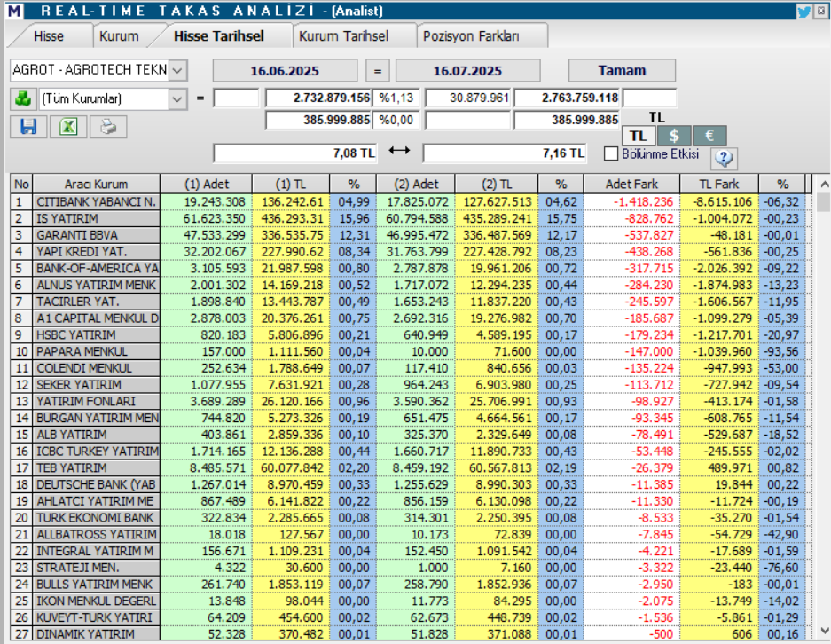Click the 7,16 TL price field
The width and height of the screenshot is (831, 644).
pos(505,153)
